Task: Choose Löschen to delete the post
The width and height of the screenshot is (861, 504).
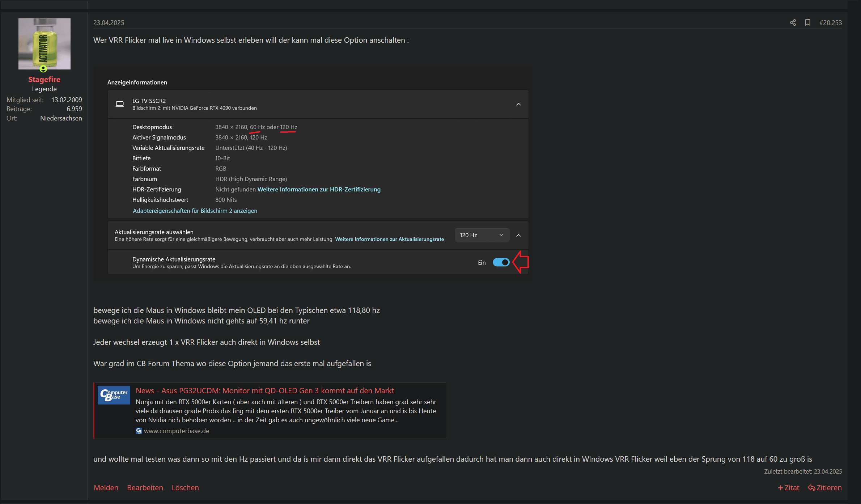Action: pyautogui.click(x=185, y=487)
